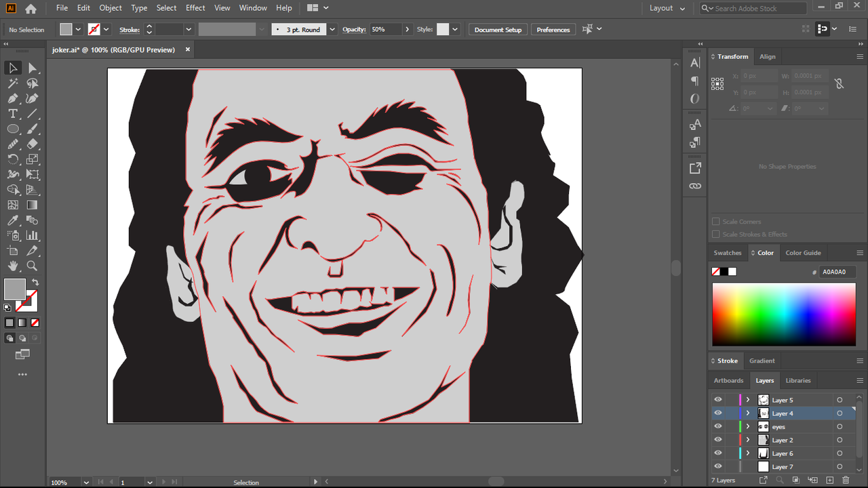This screenshot has width=868, height=488.
Task: Hide Layer 4 visibility eye
Action: click(x=718, y=413)
